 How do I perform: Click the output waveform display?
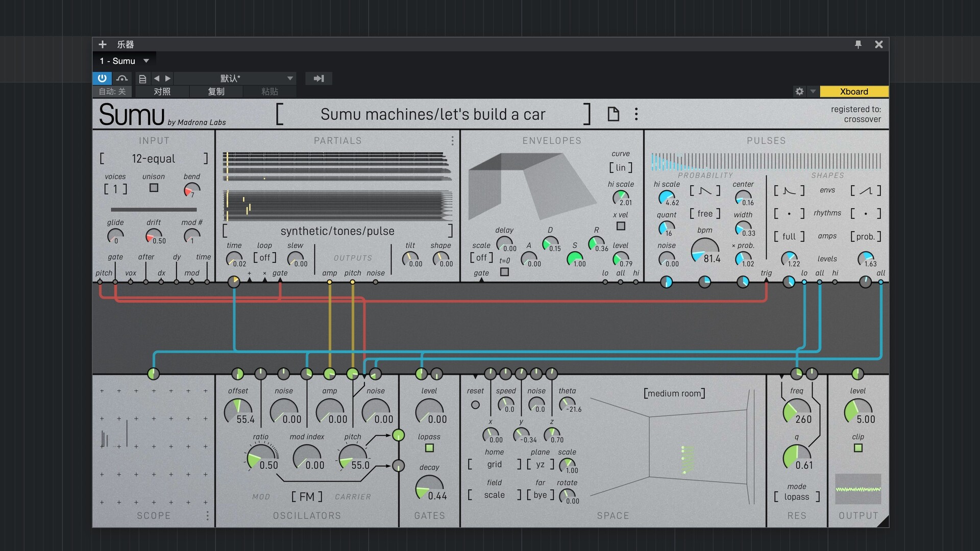[x=858, y=489]
